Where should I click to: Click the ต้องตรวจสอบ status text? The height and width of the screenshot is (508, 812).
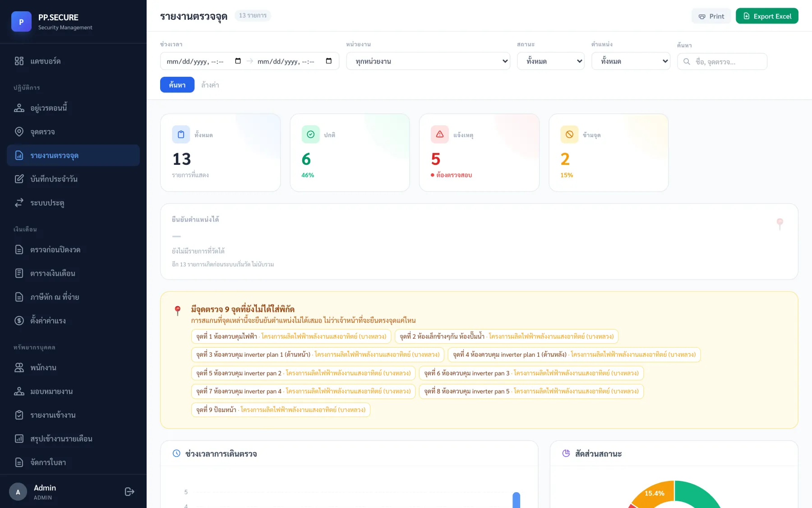[x=454, y=175]
